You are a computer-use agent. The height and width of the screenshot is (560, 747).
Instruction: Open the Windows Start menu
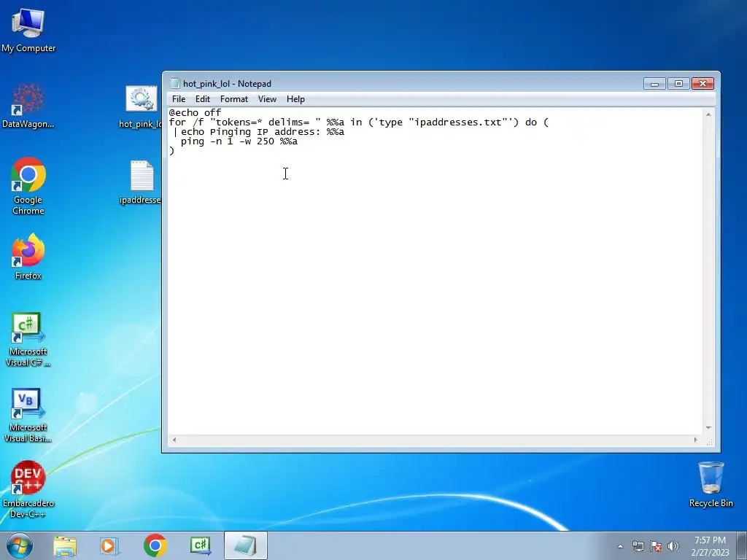click(20, 545)
